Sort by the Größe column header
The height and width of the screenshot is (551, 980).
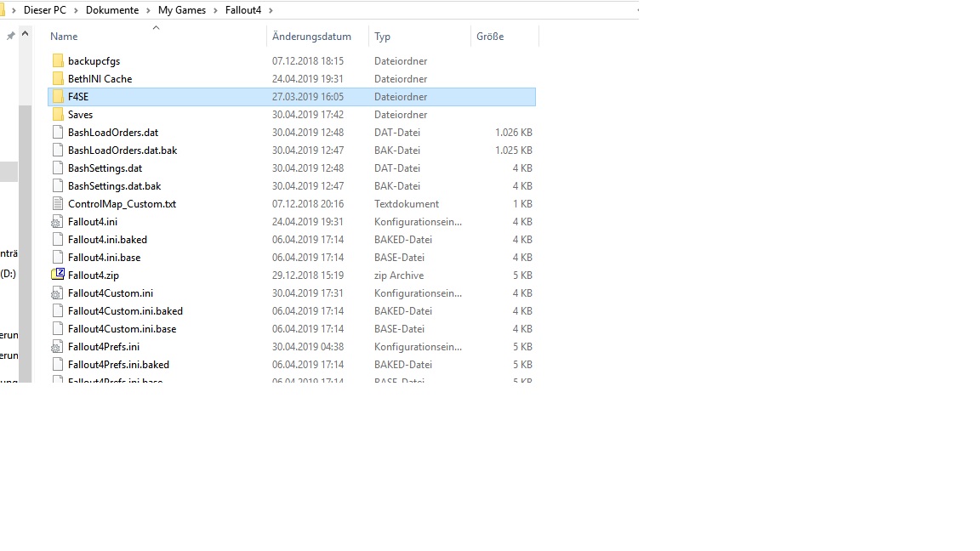[x=490, y=37]
